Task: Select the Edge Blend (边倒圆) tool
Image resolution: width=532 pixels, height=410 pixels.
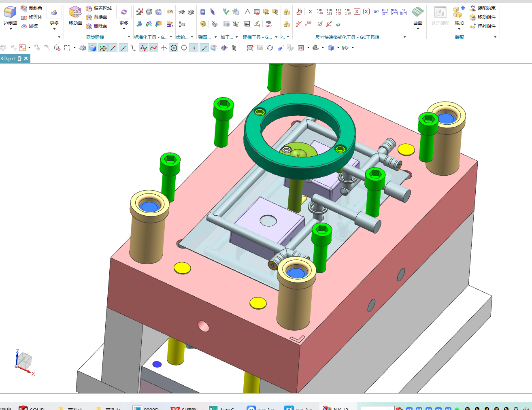Action: 10,15
